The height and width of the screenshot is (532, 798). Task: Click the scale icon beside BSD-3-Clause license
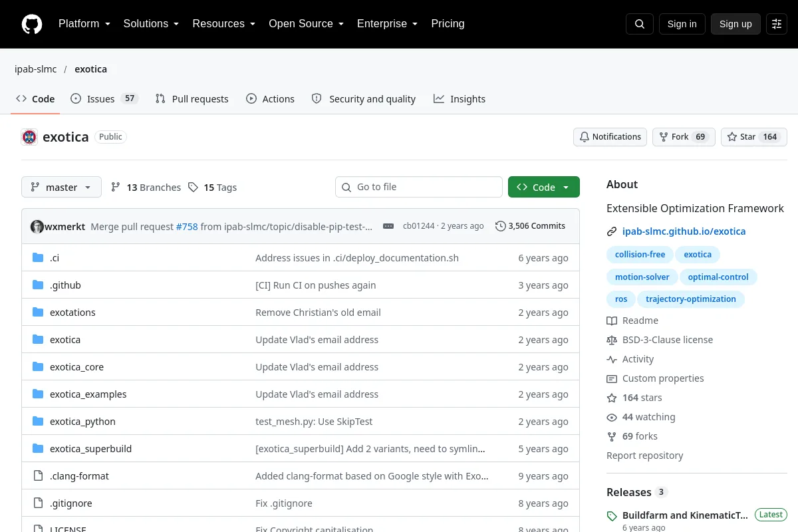[x=612, y=340]
